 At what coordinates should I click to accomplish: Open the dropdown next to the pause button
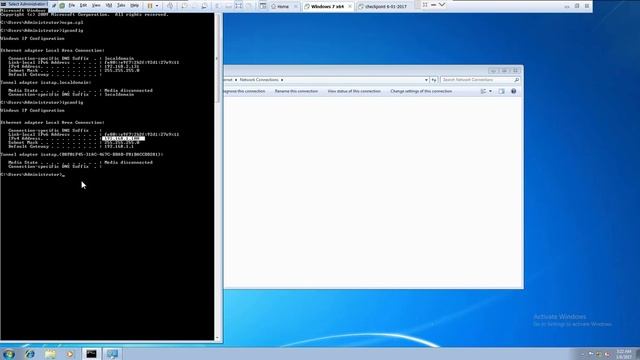(x=157, y=6)
